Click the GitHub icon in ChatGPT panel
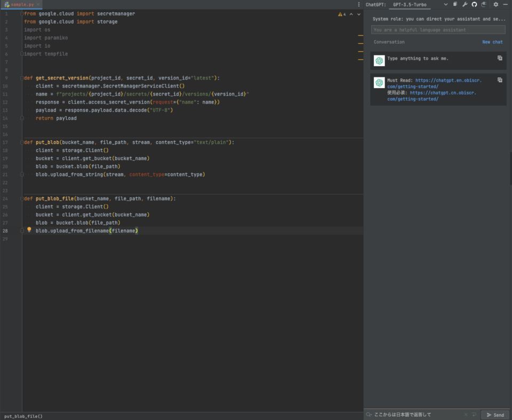This screenshot has width=512, height=420. (x=475, y=5)
